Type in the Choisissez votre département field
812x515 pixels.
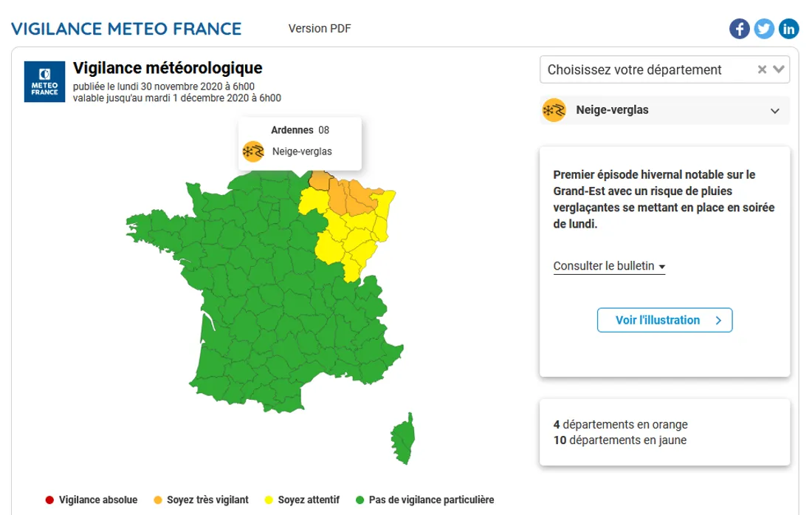(x=635, y=70)
